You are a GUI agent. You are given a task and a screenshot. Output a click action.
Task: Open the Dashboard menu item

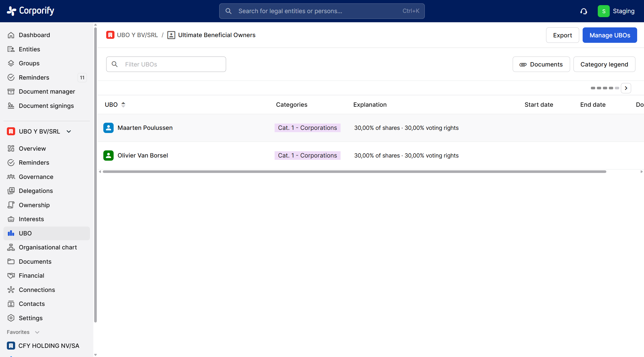pyautogui.click(x=34, y=35)
